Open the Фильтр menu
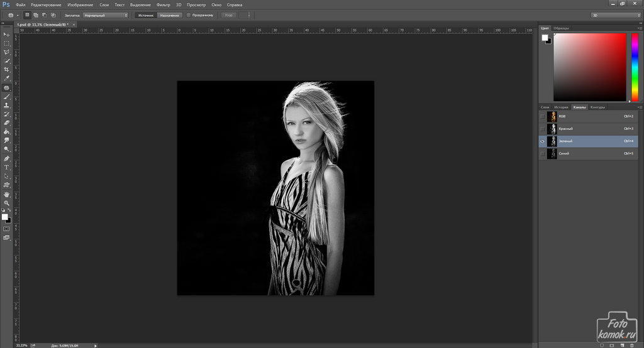Screen dimensions: 644x348 point(163,5)
